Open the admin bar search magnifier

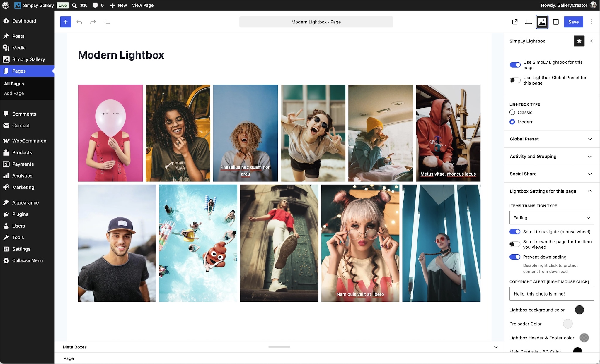(x=74, y=5)
